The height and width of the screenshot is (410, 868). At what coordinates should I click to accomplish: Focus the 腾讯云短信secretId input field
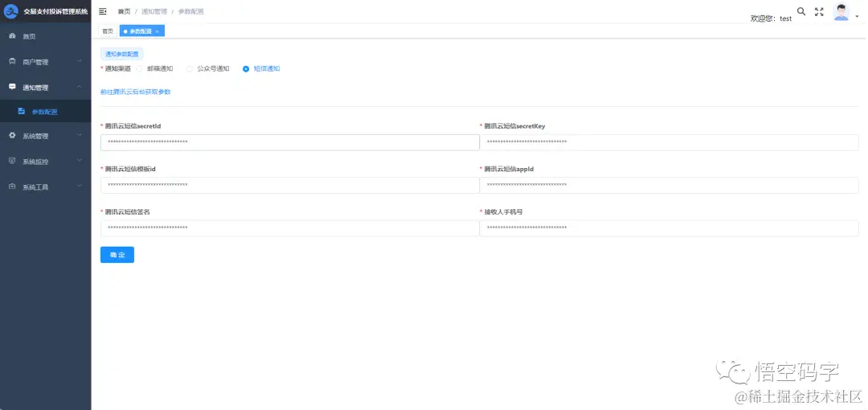[289, 142]
